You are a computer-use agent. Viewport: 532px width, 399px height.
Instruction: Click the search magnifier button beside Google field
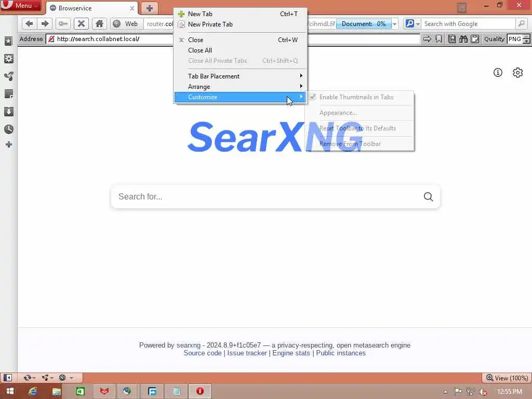(x=521, y=24)
